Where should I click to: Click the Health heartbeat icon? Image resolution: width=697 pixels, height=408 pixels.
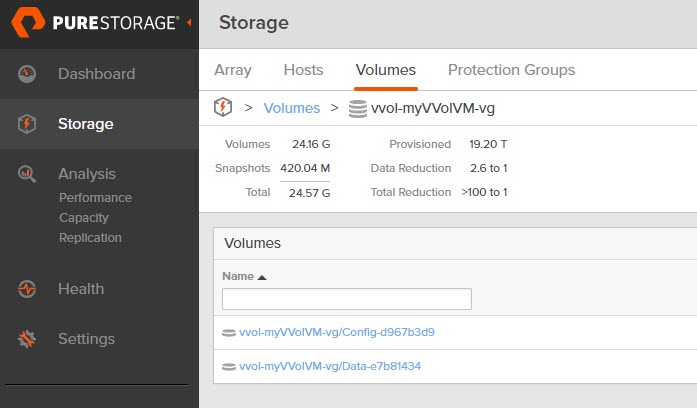coord(27,289)
